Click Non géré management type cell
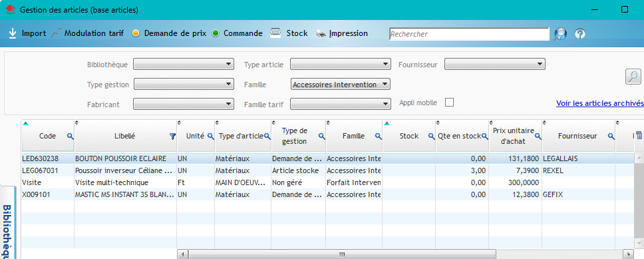The width and height of the screenshot is (644, 259). (299, 182)
